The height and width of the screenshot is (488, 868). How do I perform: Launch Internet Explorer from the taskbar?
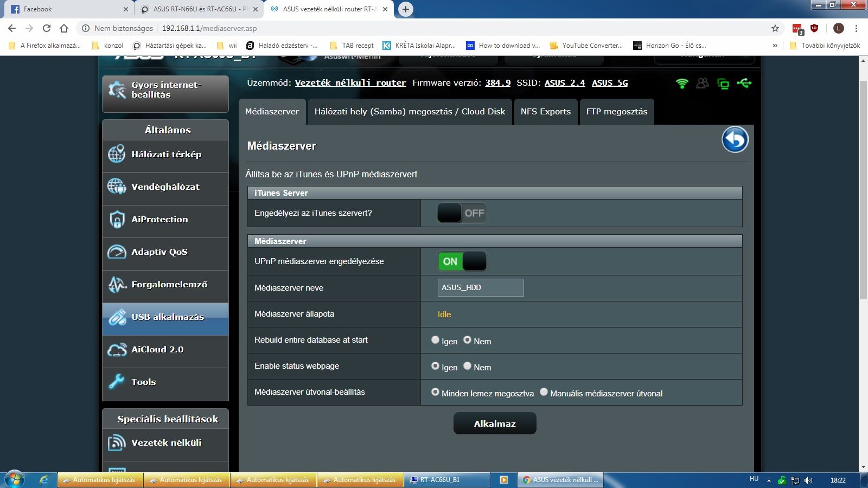(x=44, y=480)
